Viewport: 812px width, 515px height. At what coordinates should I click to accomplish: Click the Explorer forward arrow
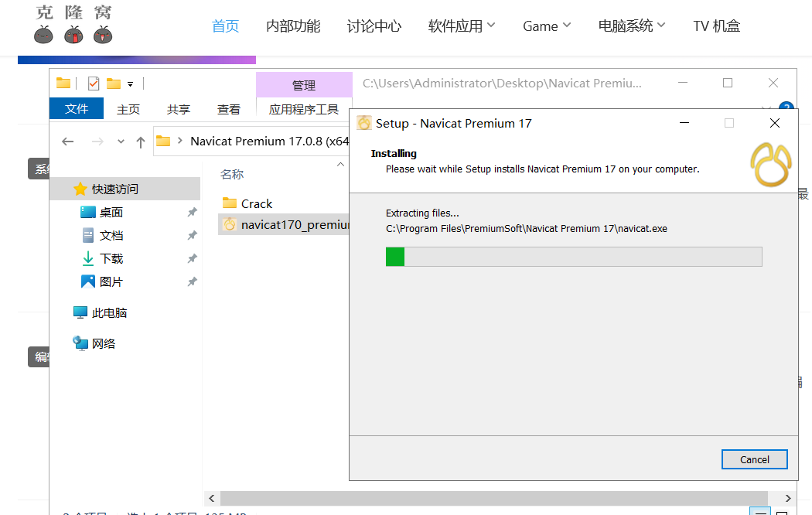(97, 142)
